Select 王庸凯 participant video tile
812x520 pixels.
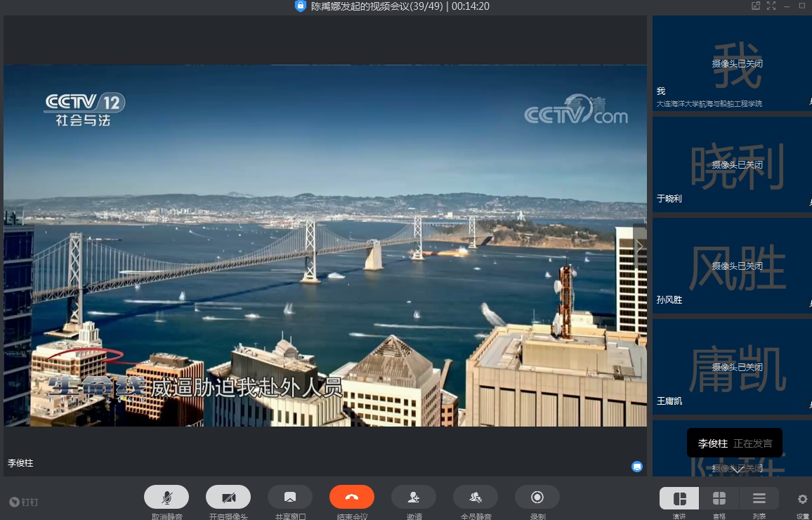pyautogui.click(x=732, y=368)
